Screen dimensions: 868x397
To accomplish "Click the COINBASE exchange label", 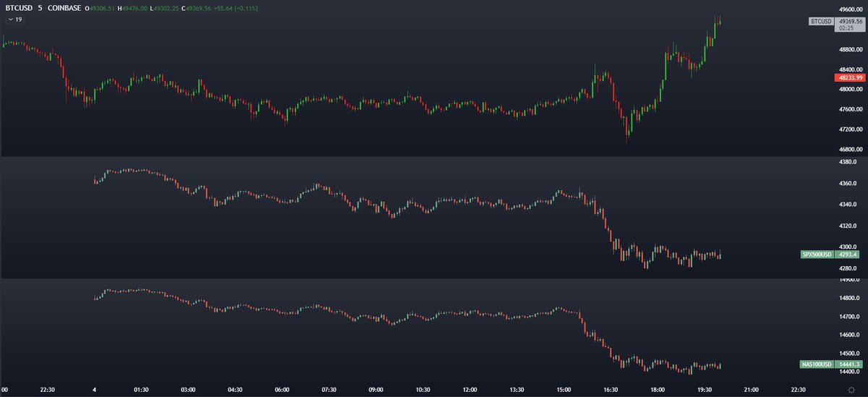I will [x=64, y=8].
